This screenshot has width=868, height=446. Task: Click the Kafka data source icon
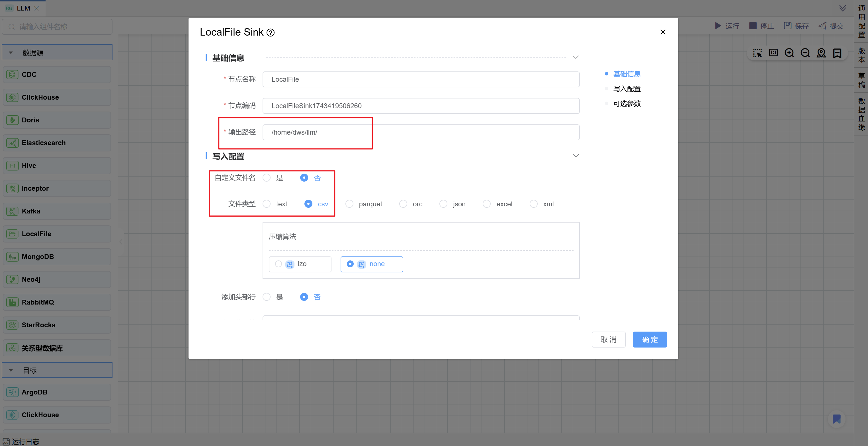point(13,211)
